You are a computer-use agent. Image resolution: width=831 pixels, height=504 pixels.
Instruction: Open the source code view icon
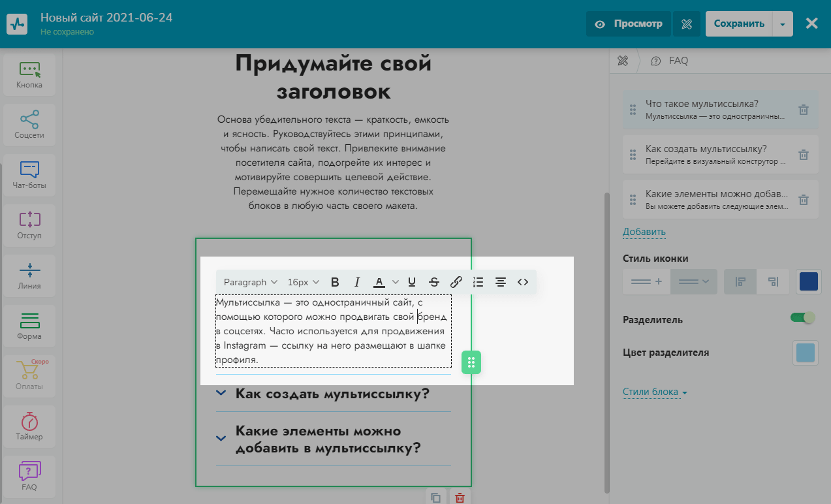point(523,282)
